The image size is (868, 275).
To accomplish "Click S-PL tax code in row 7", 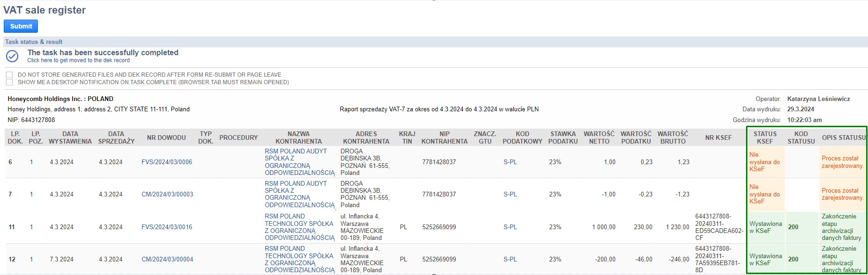I will click(510, 195).
